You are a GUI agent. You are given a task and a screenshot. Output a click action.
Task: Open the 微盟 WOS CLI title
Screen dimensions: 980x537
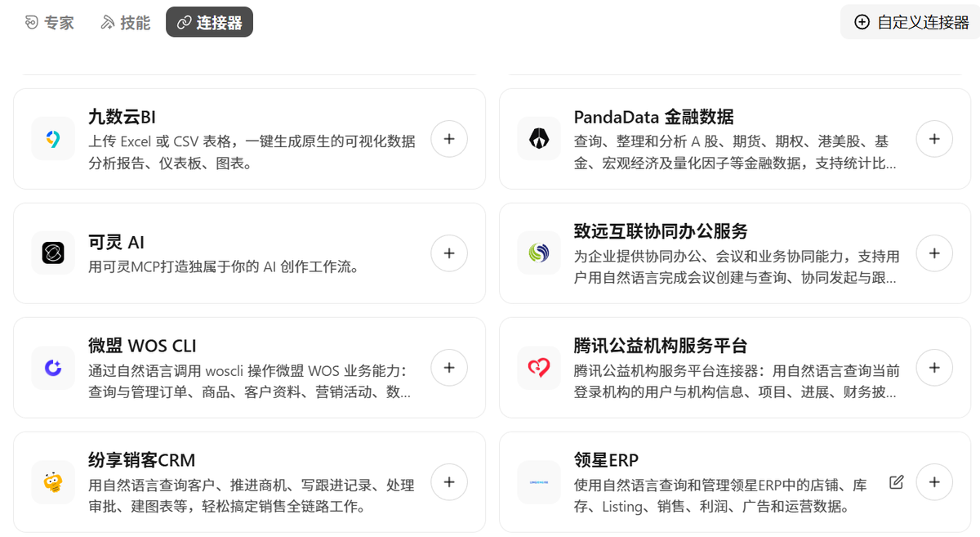(x=142, y=346)
